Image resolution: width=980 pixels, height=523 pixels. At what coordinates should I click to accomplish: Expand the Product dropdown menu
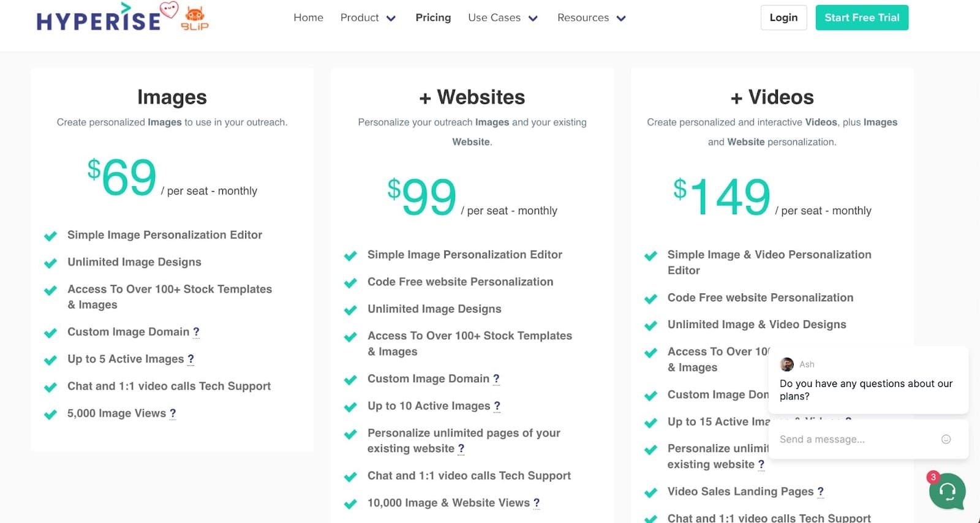tap(367, 18)
